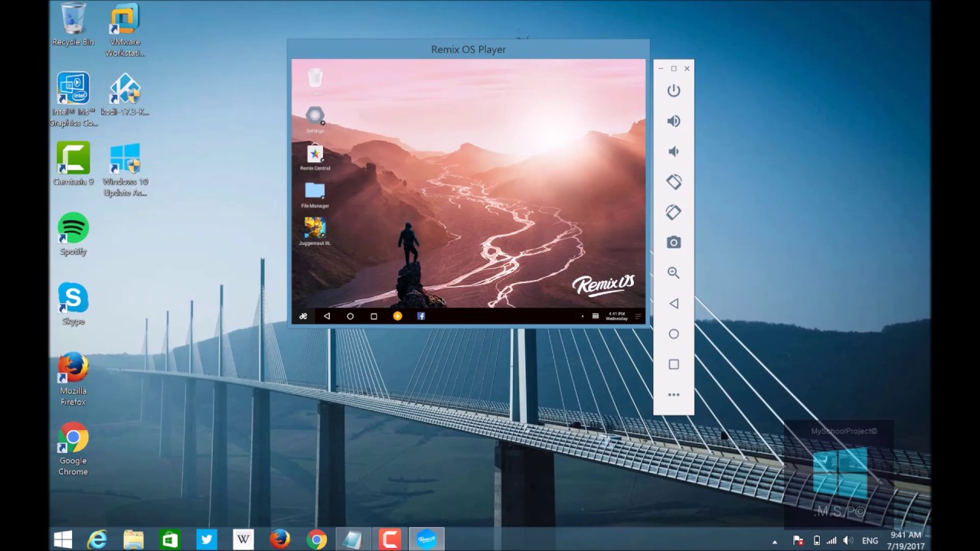Select the Mozilla Firefox desktop shortcut
This screenshot has width=980, height=551.
coord(73,379)
